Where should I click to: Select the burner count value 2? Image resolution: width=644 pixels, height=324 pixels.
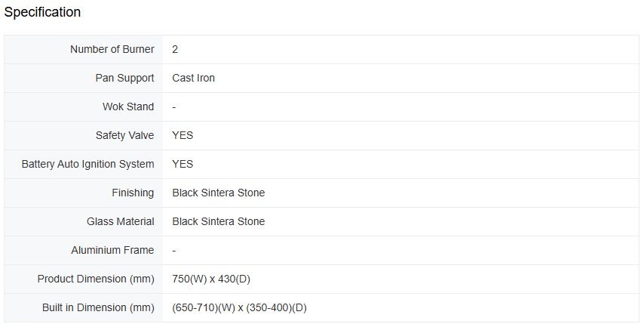pyautogui.click(x=175, y=49)
